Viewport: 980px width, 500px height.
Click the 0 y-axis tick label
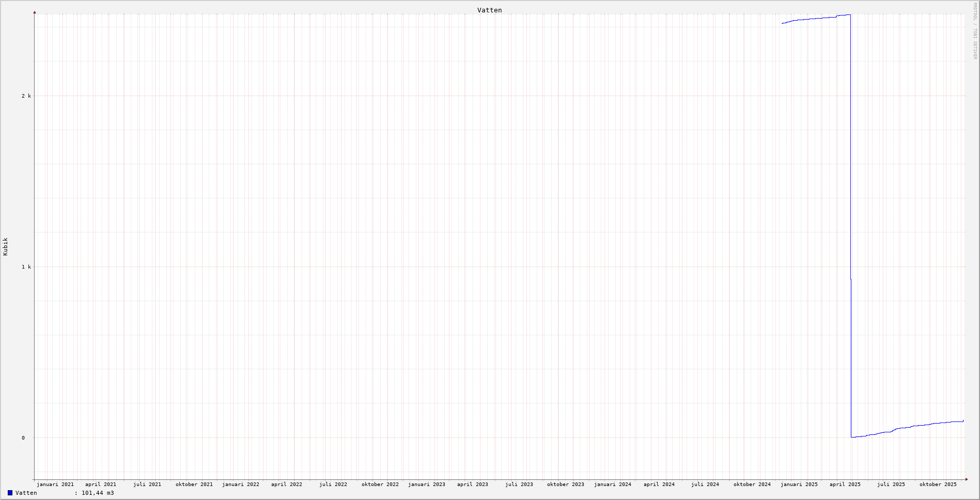click(x=23, y=438)
